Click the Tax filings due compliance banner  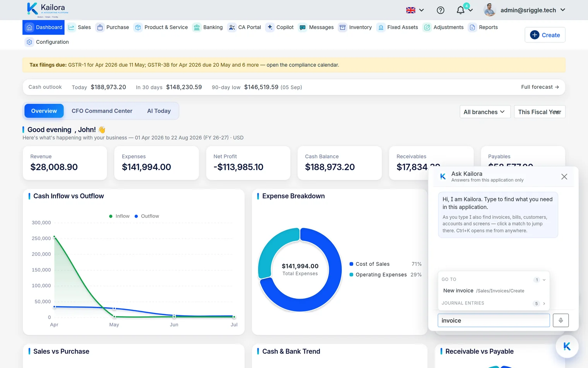[x=294, y=65]
